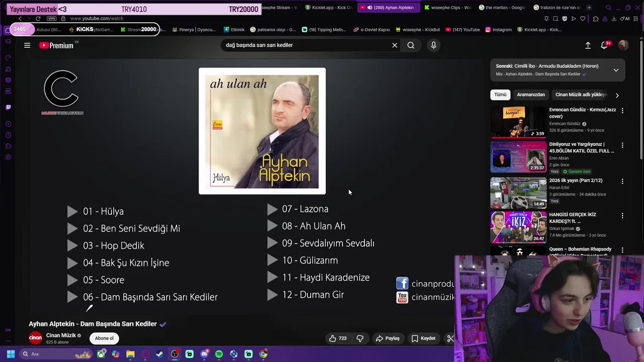Open Twitch icon in browser sidebar

[x=8, y=107]
